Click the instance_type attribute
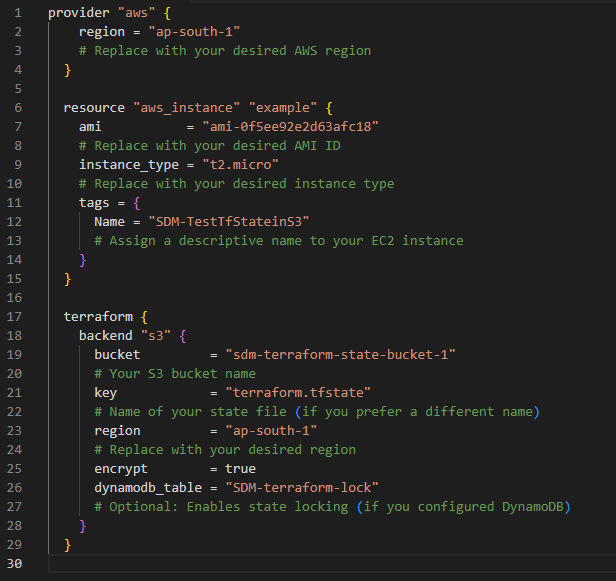Screen dimensions: 616x581 [x=129, y=165]
